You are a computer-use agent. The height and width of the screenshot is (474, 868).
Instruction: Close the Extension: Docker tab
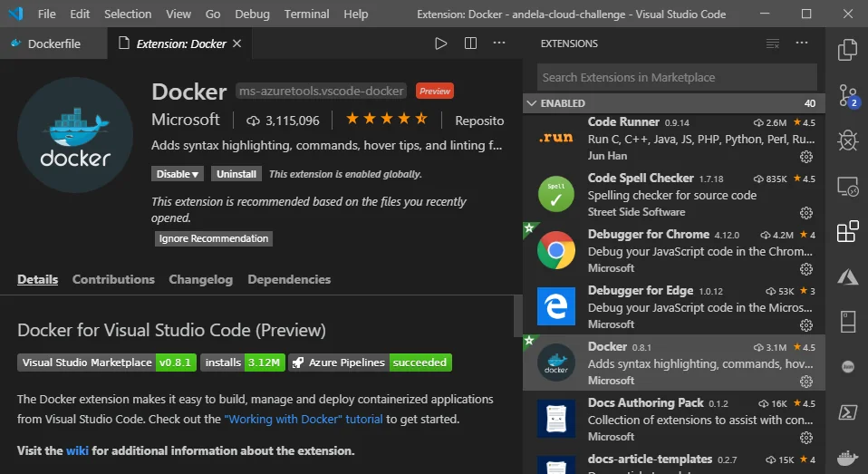click(236, 44)
